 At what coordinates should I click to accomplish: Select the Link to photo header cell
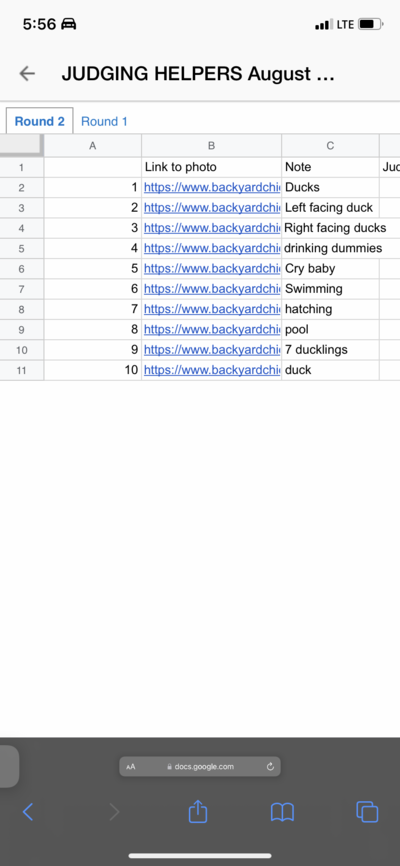point(212,167)
